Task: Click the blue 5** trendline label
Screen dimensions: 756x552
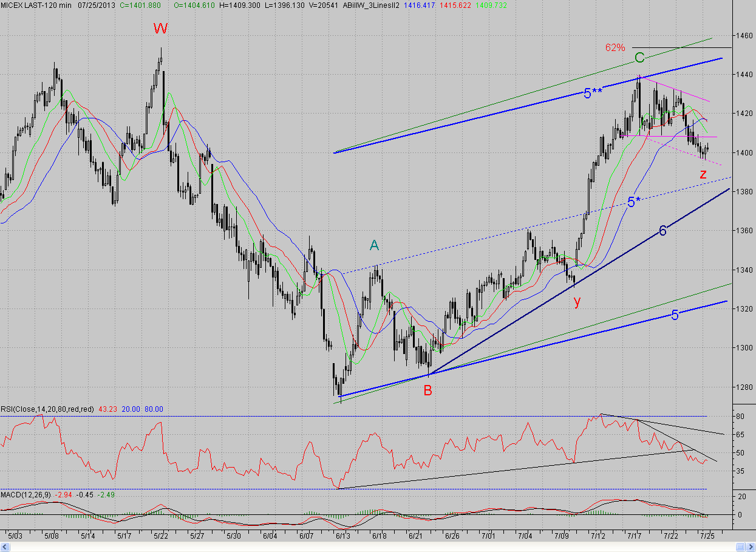Action: [x=593, y=93]
